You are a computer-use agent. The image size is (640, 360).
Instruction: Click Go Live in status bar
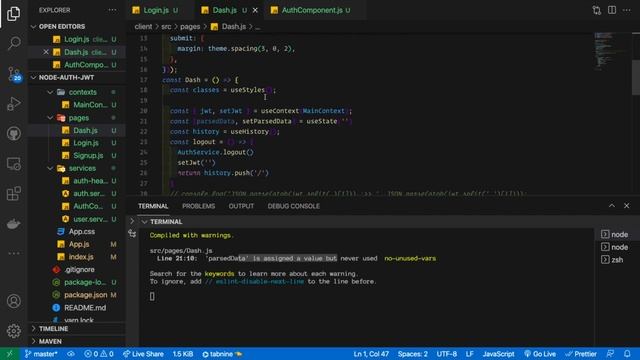[540, 354]
